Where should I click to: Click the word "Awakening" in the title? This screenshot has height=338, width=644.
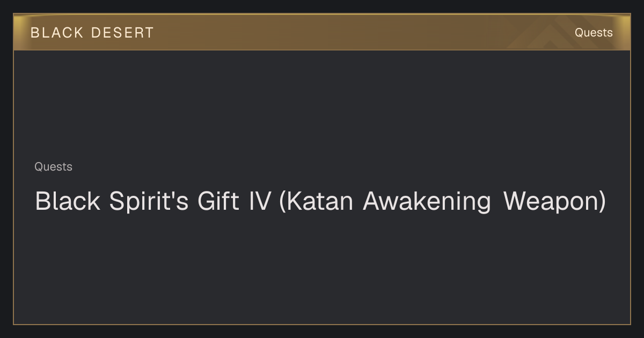[x=427, y=201]
